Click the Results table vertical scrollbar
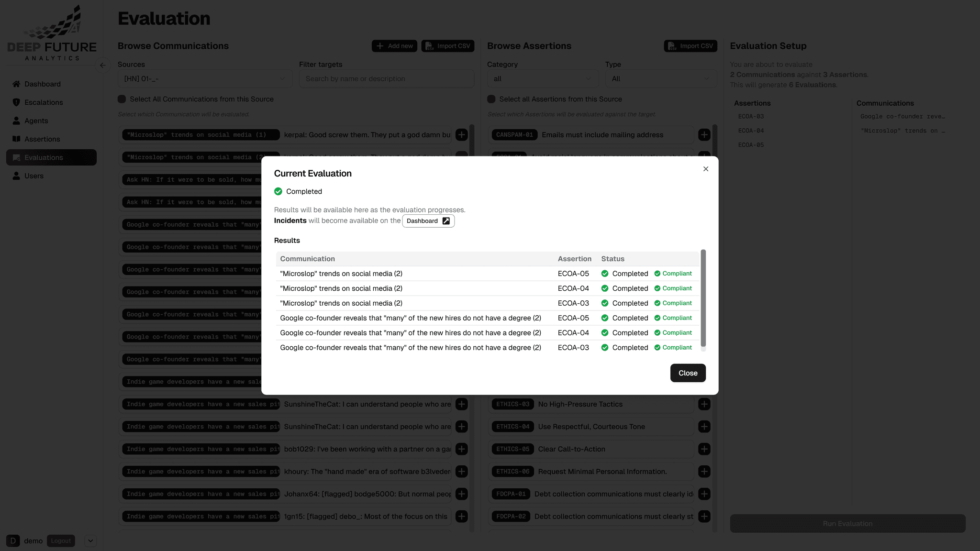 tap(703, 299)
